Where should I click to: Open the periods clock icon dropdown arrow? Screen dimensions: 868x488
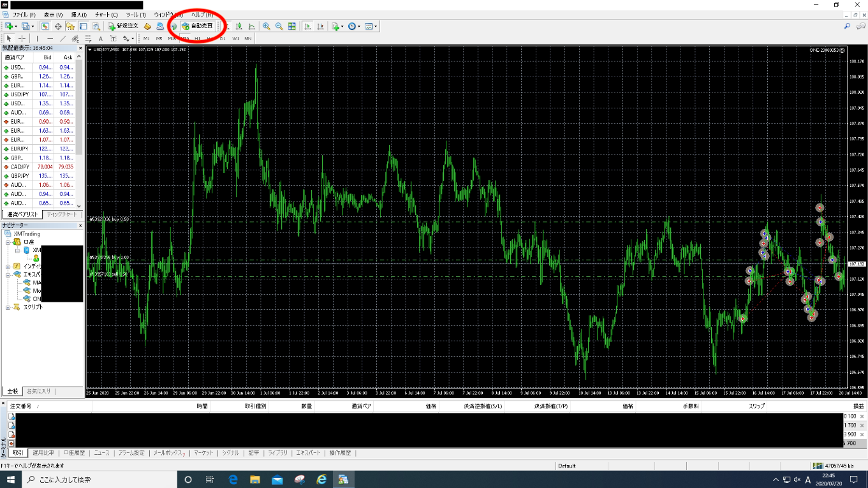(x=359, y=26)
